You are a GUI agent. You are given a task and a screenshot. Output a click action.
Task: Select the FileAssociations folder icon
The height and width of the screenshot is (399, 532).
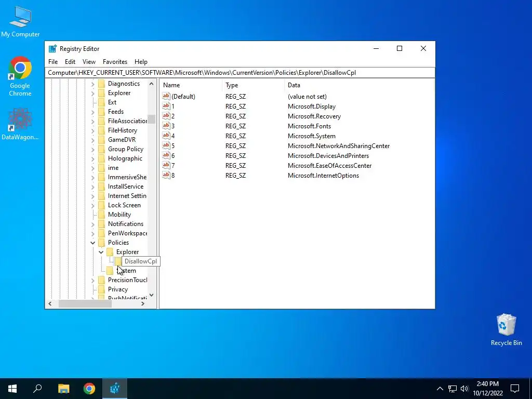[x=101, y=121]
